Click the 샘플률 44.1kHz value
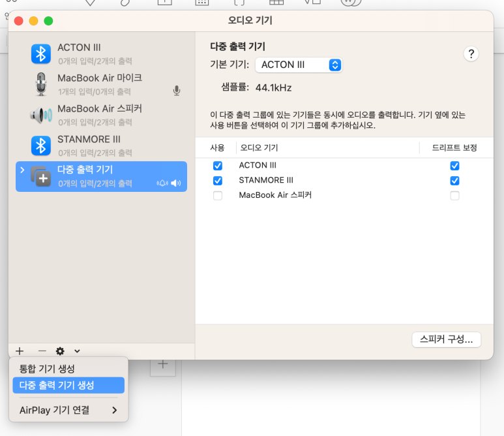 [274, 87]
